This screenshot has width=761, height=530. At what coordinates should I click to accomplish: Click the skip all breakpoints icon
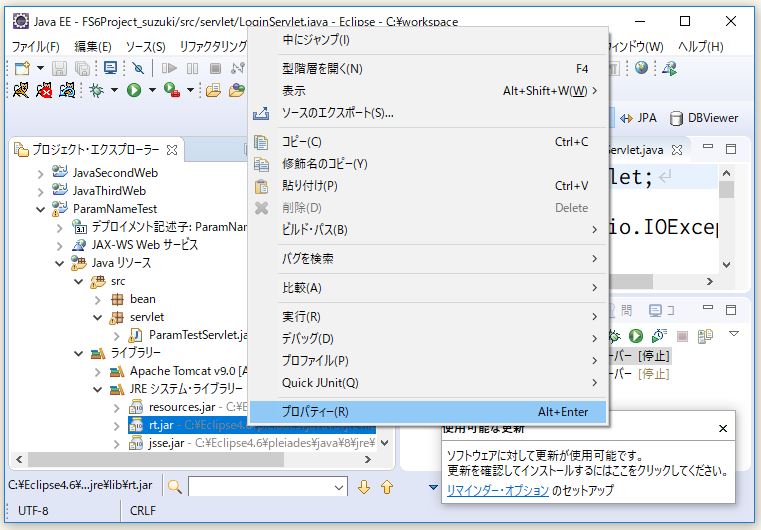[138, 68]
